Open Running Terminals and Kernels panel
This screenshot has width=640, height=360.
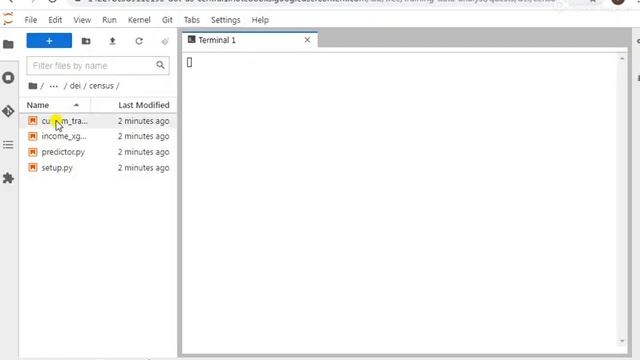[8, 78]
